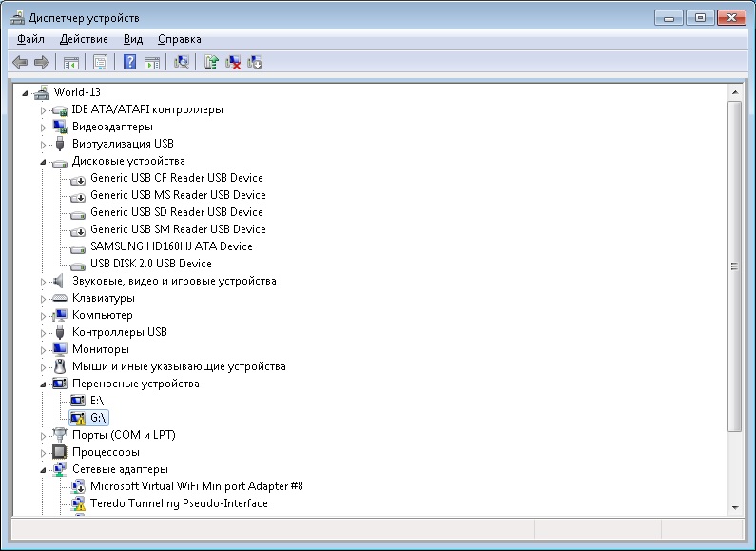Click the disabled CF Reader drive icon
This screenshot has width=756, height=551.
click(x=78, y=180)
